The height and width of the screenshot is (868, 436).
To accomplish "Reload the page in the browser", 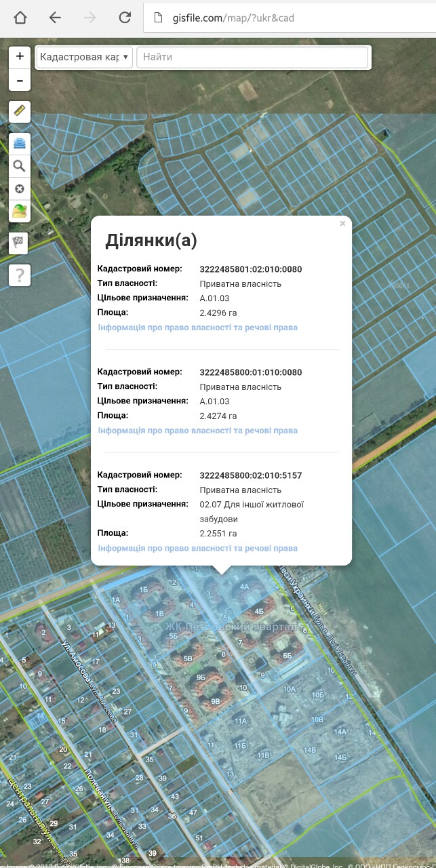I will tap(125, 18).
